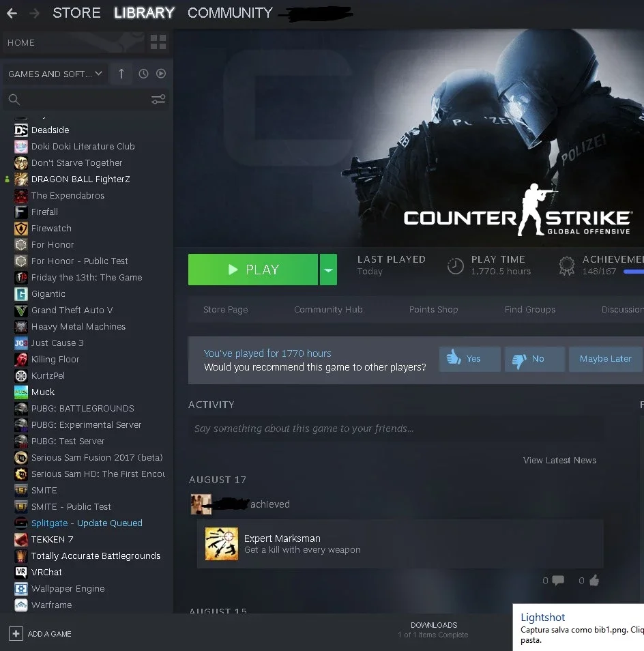Click the Muck game icon

pyautogui.click(x=21, y=392)
